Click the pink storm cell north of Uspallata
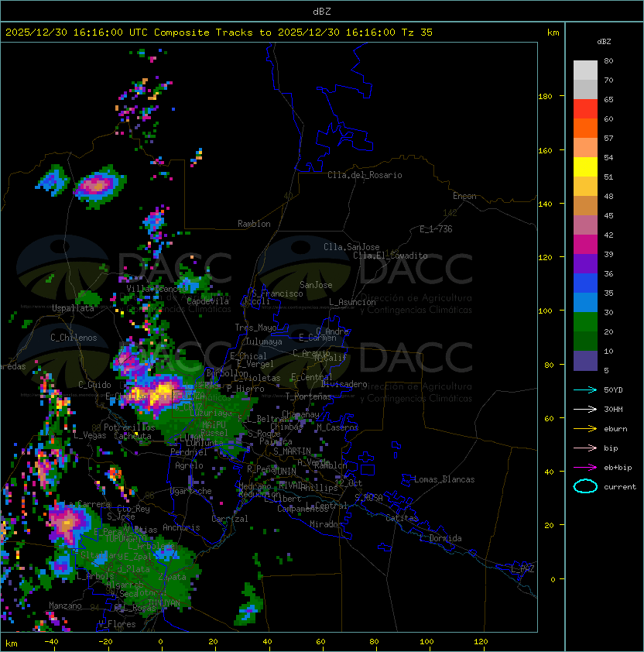Screen dimensions: 644x652 click(97, 185)
